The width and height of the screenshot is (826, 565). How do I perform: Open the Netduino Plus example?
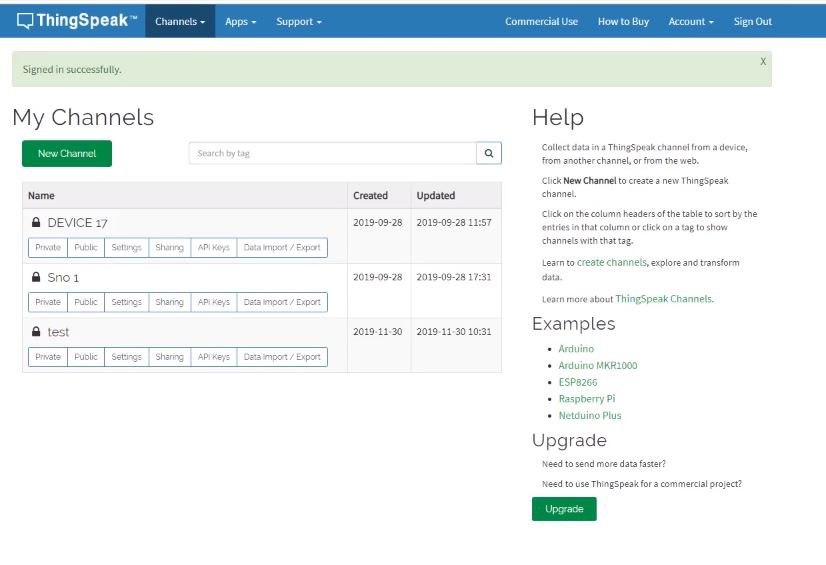(x=590, y=415)
